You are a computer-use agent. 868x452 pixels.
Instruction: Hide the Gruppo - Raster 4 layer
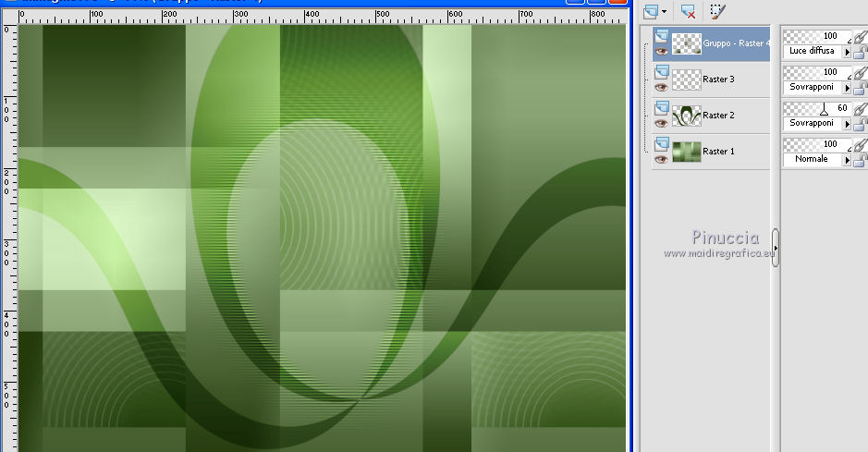pyautogui.click(x=661, y=52)
